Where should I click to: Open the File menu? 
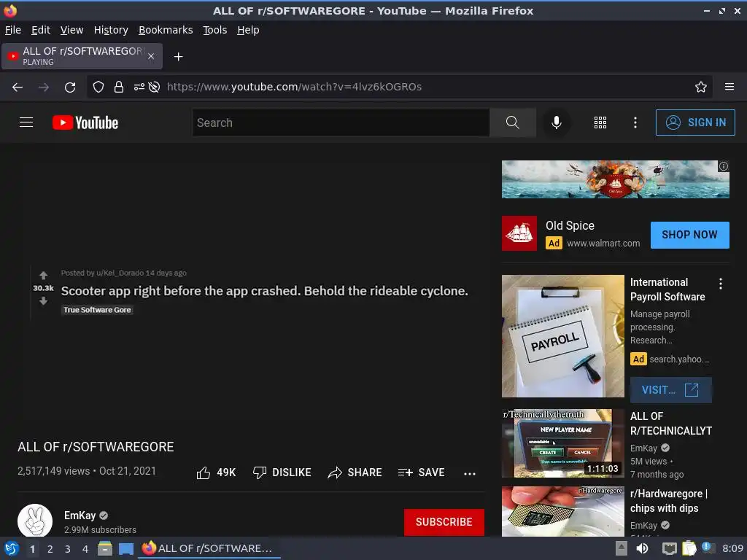click(x=13, y=30)
